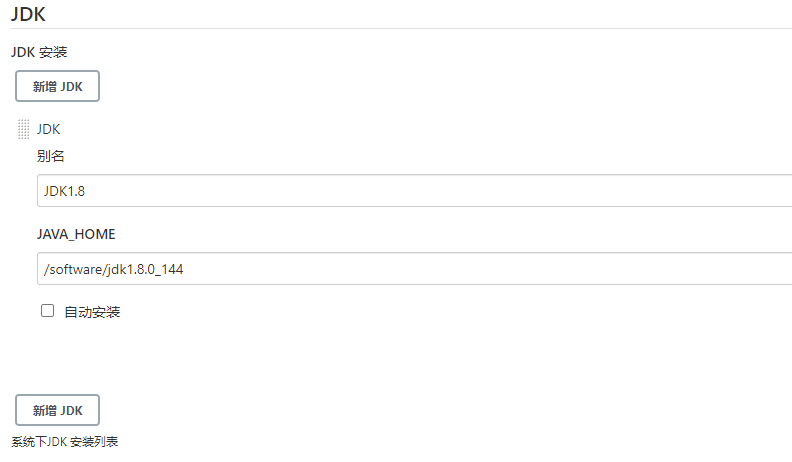Click the drag handle beside the JDK entry
Viewport: 792px width, 462px height.
(23, 129)
